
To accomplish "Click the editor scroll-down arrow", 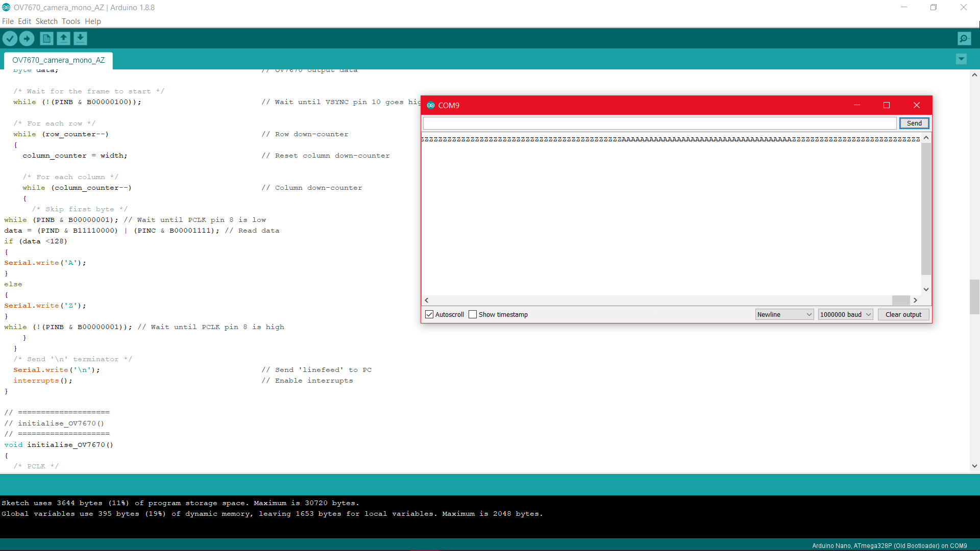I will [974, 465].
